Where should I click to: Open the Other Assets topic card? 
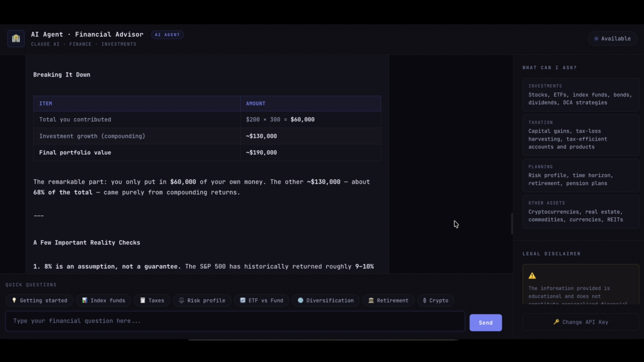pyautogui.click(x=581, y=211)
